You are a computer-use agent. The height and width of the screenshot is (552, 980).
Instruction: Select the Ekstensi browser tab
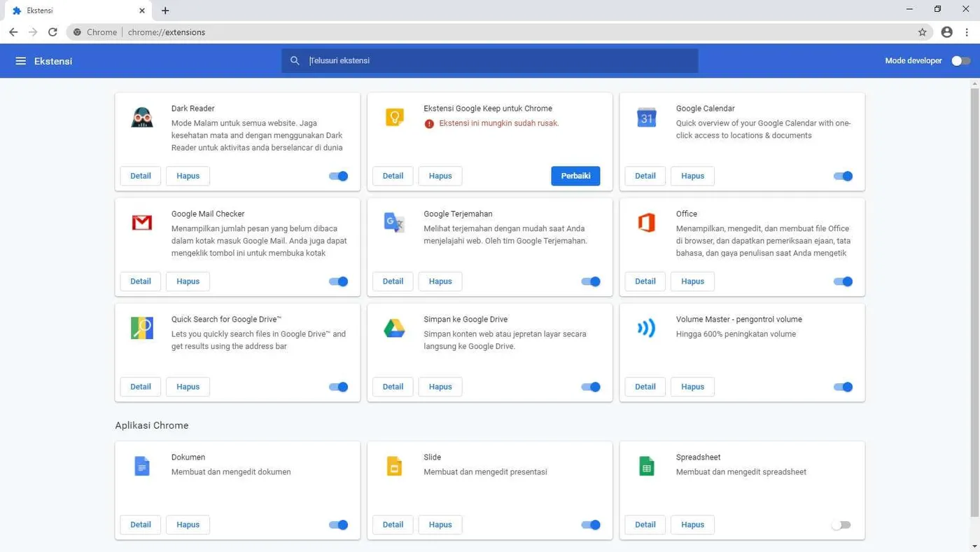tap(77, 11)
